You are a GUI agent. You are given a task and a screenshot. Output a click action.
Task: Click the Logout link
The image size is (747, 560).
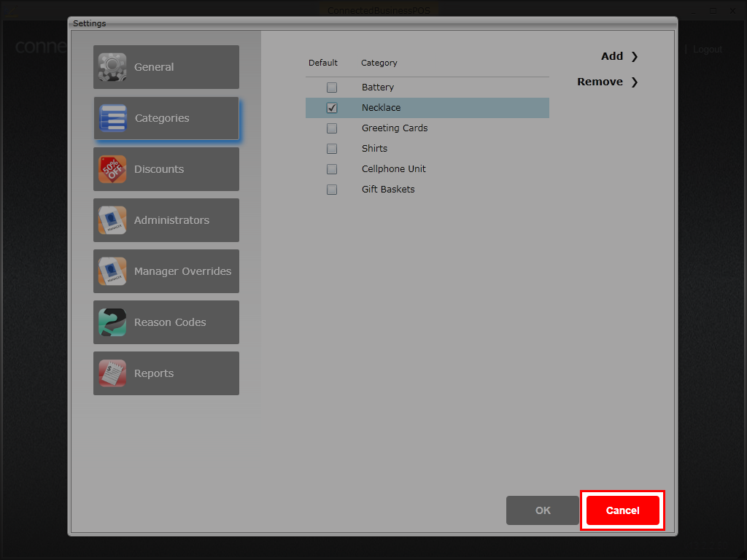708,50
